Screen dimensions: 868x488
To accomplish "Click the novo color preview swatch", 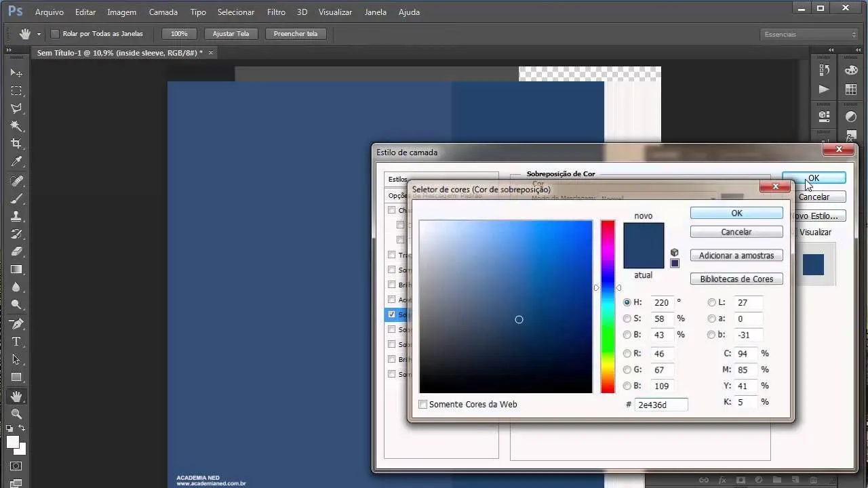I will (644, 234).
